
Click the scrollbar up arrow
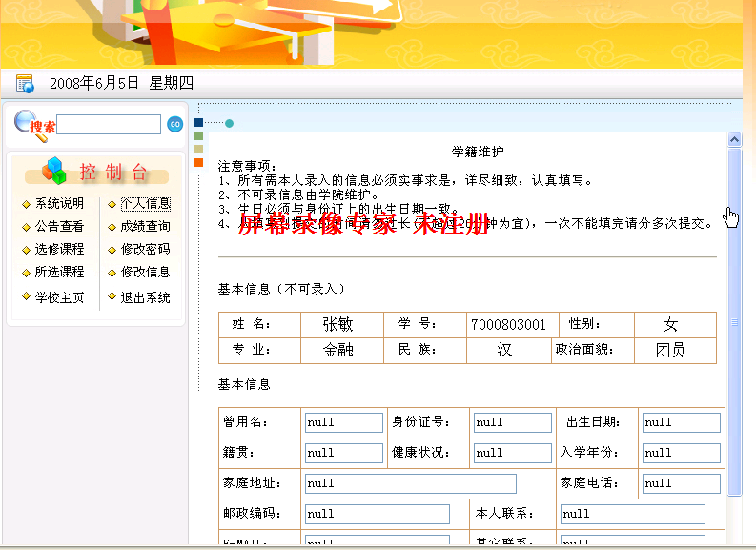[x=734, y=139]
